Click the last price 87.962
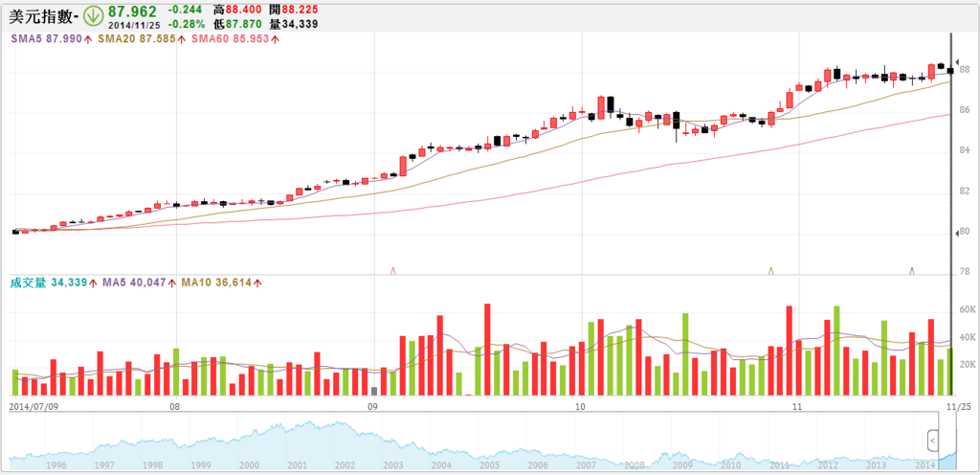The image size is (980, 475). point(132,11)
